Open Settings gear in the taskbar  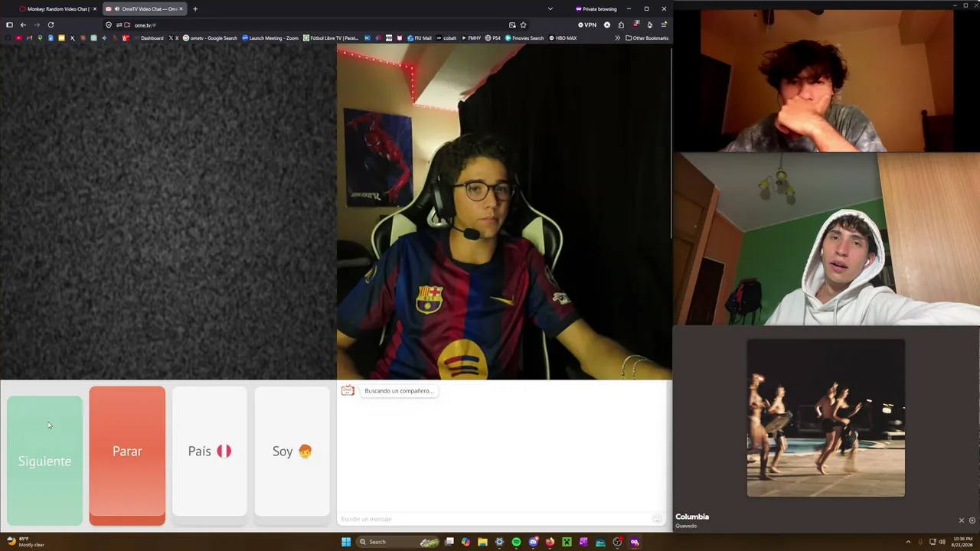[x=499, y=542]
